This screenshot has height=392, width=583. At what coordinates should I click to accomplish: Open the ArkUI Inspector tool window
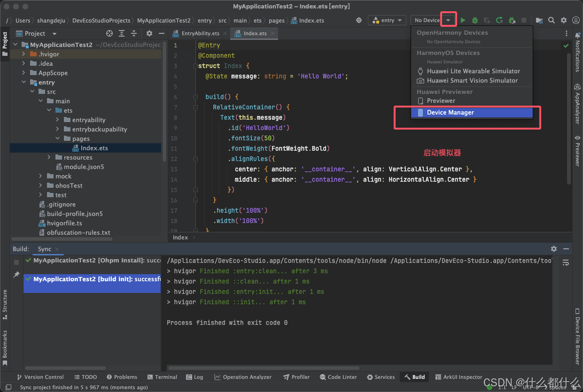click(459, 377)
